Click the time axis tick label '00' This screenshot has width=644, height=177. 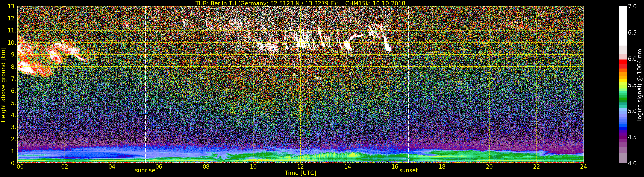[x=20, y=166]
